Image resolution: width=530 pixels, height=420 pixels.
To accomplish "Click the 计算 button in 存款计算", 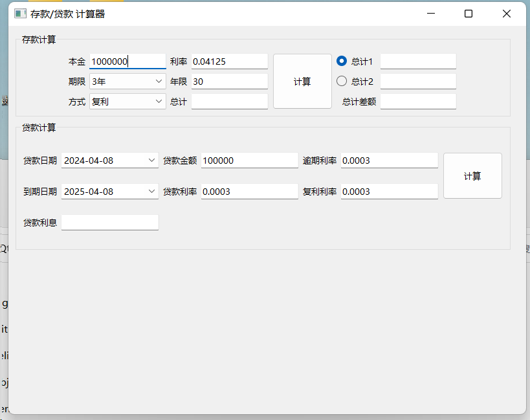I will (302, 82).
